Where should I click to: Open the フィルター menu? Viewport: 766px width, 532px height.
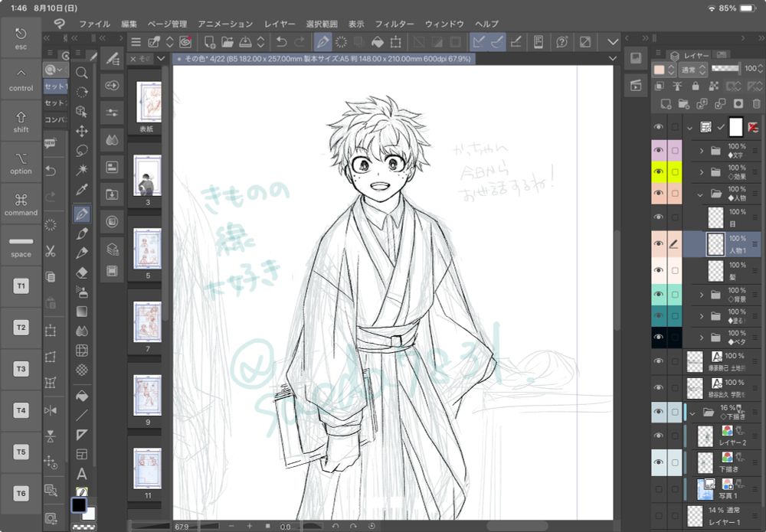394,24
